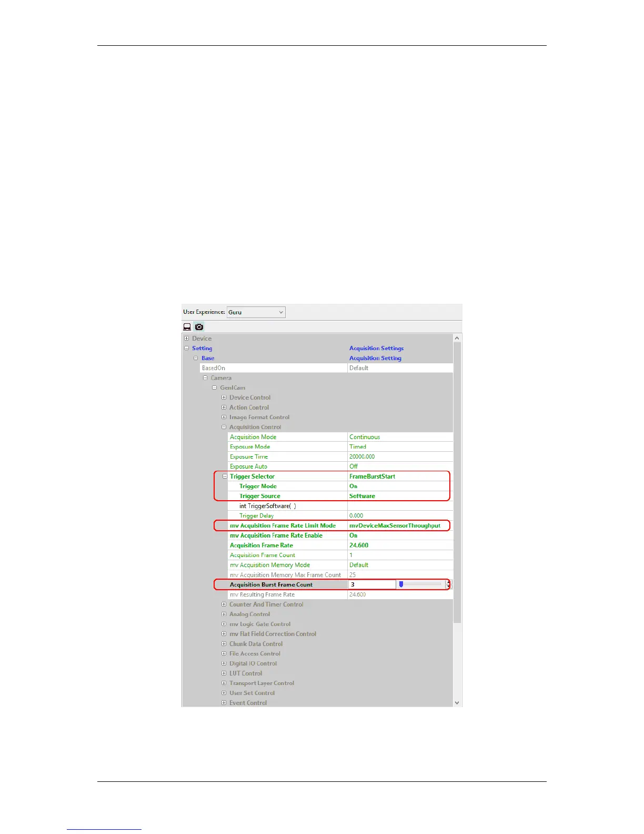Click the Acquisition Settings description text
Image resolution: width=644 pixels, height=834 pixels.
pos(377,348)
